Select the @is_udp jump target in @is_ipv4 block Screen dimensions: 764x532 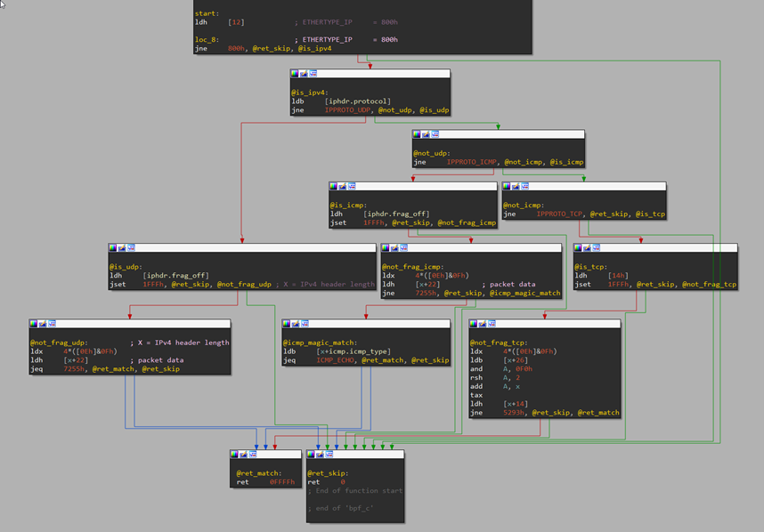[434, 110]
